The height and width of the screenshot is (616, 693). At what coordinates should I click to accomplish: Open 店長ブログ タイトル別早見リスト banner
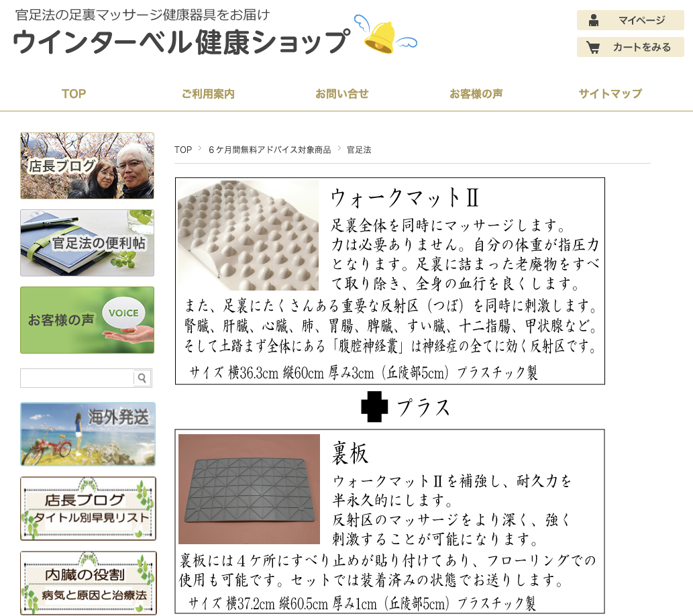[88, 509]
